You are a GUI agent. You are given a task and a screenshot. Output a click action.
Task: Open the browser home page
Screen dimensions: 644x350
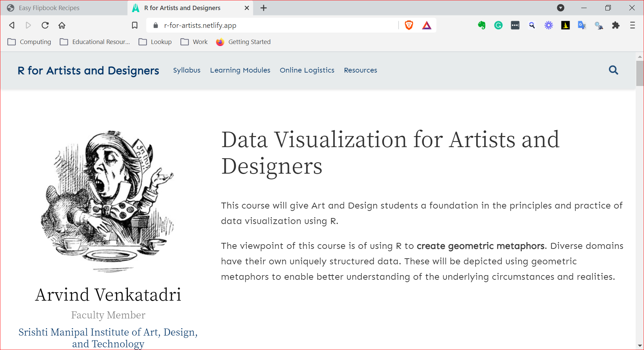(62, 25)
